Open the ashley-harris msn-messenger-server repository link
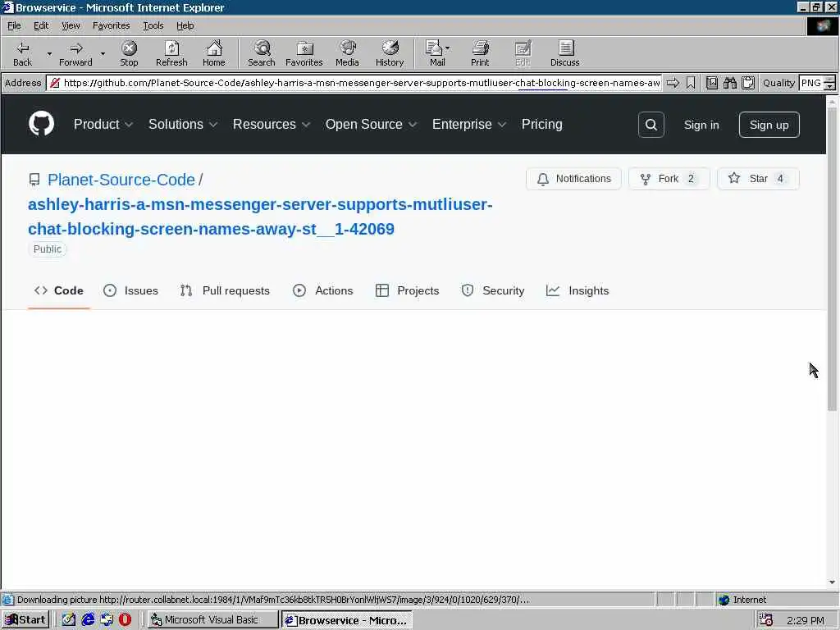The height and width of the screenshot is (630, 840). [x=260, y=217]
